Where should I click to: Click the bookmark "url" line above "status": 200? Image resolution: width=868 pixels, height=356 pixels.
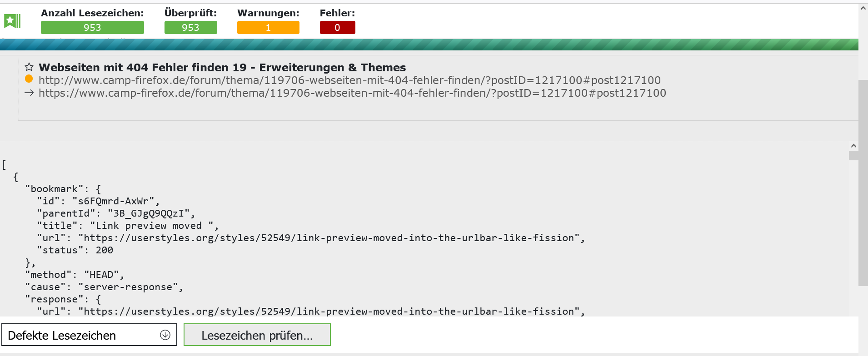311,238
